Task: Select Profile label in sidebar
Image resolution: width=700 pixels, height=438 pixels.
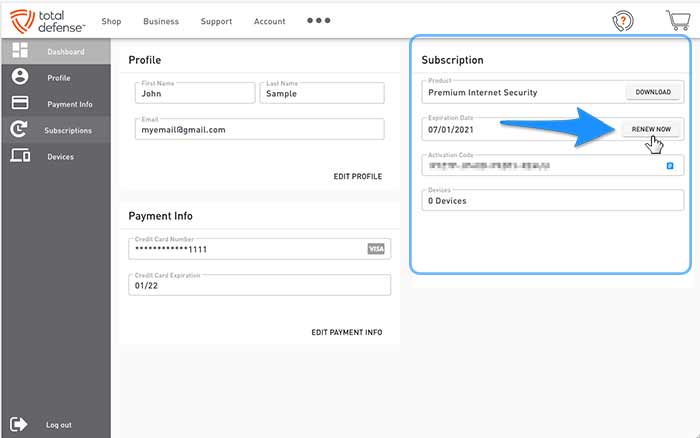Action: pos(59,78)
